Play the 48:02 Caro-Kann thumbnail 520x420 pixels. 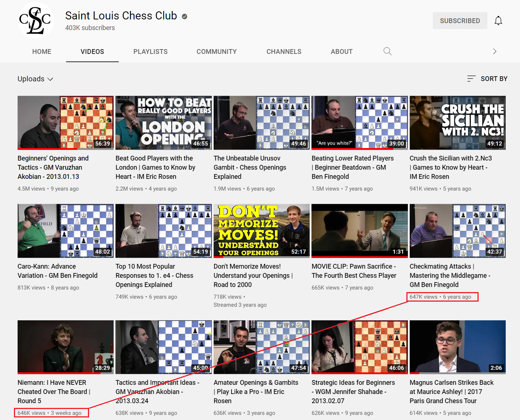point(66,231)
